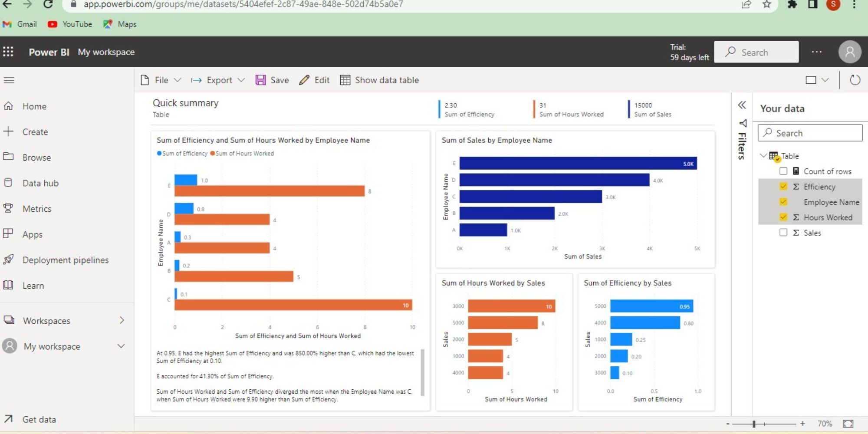Click the header Search box
868x434 pixels.
(756, 52)
